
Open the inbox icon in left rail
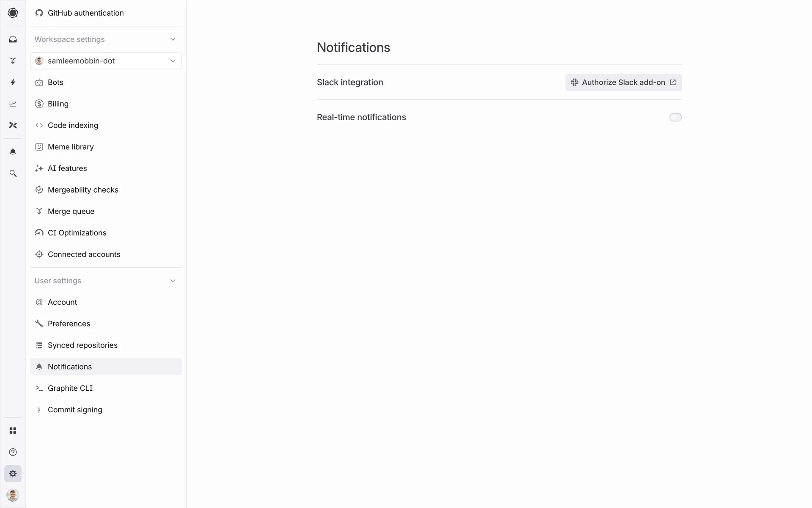click(13, 39)
